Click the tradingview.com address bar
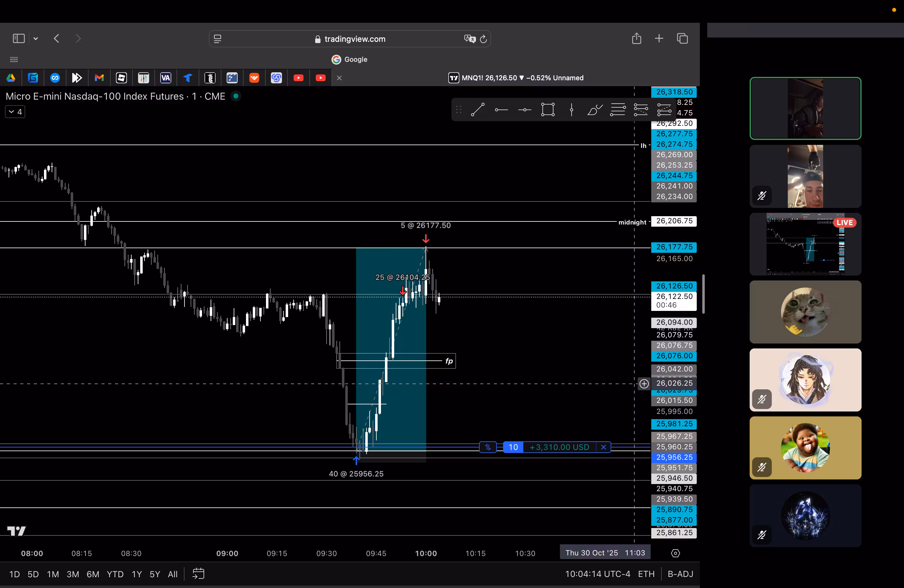The width and height of the screenshot is (904, 588). point(350,39)
